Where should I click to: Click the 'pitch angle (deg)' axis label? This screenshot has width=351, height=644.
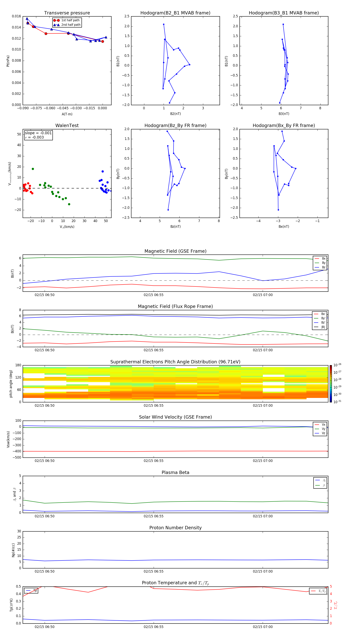(11, 384)
